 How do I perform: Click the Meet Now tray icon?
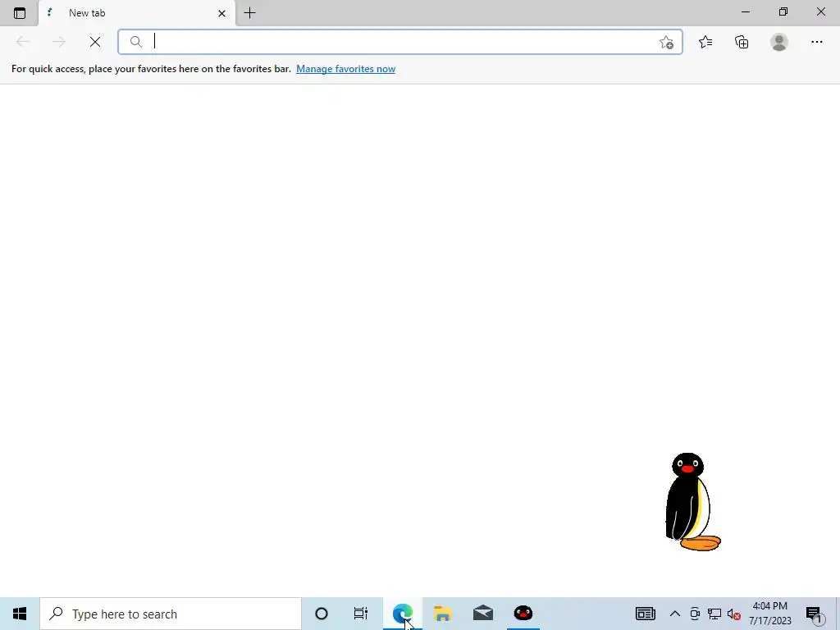pos(695,614)
